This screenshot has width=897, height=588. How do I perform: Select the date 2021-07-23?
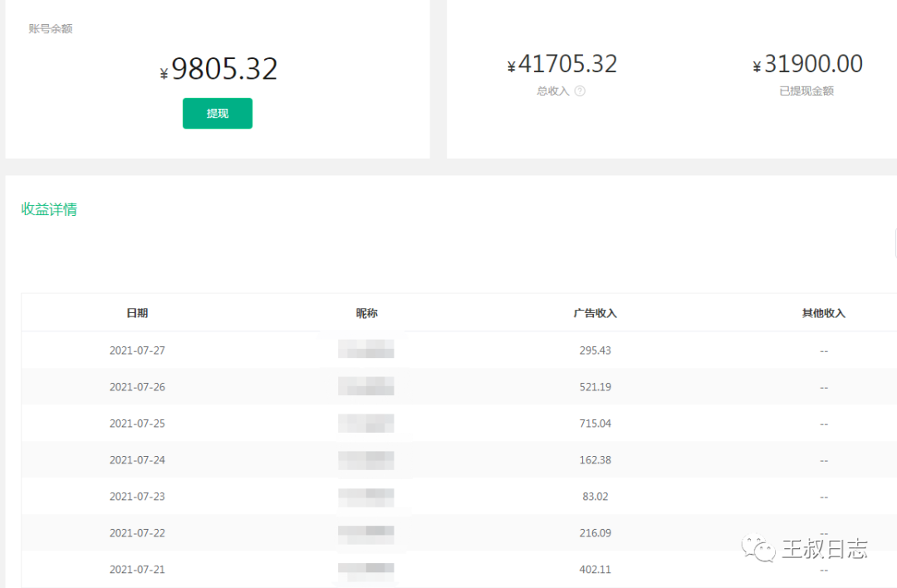coord(137,497)
